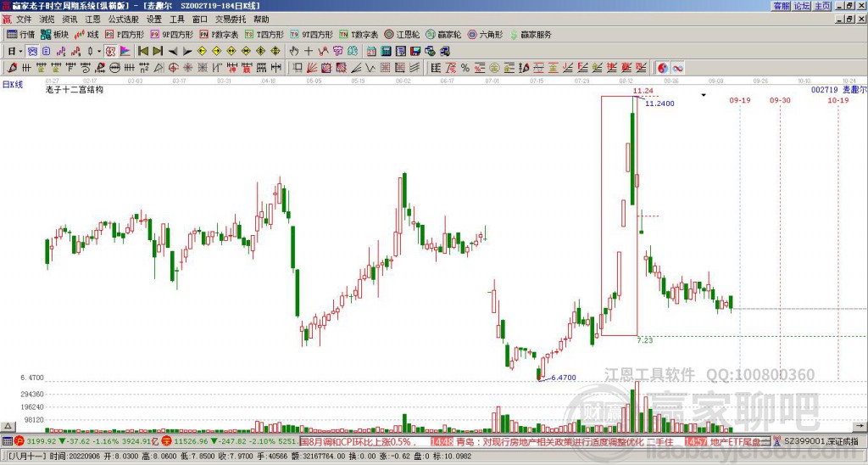The height and width of the screenshot is (465, 868).
Task: Click the 客服 link in title bar
Action: pos(782,6)
